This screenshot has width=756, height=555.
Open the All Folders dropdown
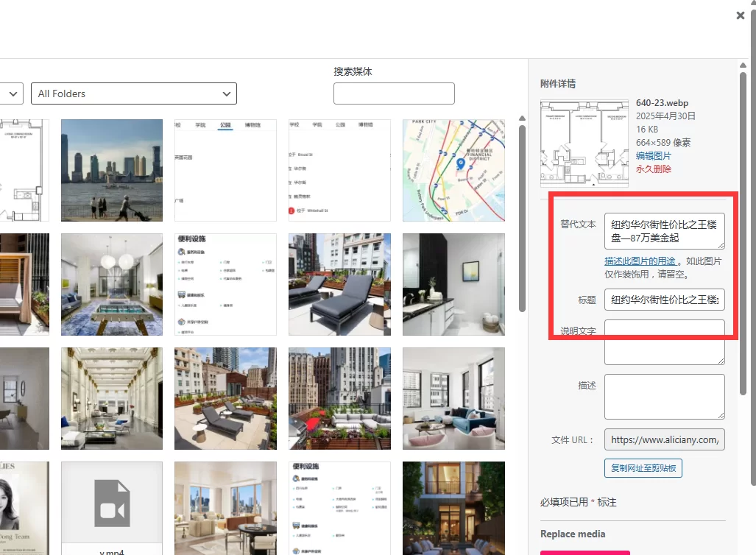pos(134,93)
